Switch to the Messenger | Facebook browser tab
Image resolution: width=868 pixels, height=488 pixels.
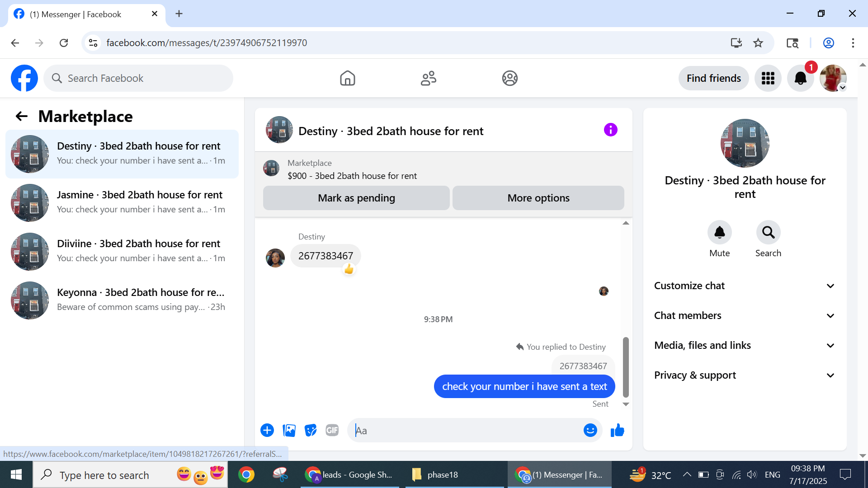coord(86,14)
